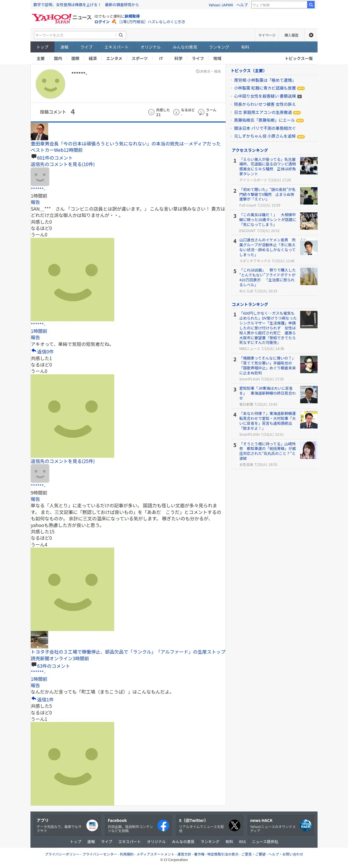The image size is (348, 868).
Task: Select the スポーツ category
Action: click(x=139, y=59)
